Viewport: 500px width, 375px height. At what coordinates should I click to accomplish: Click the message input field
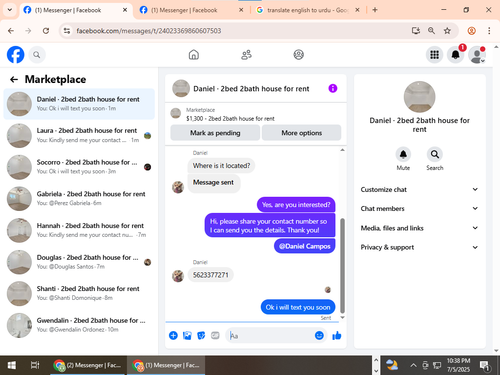pos(270,335)
